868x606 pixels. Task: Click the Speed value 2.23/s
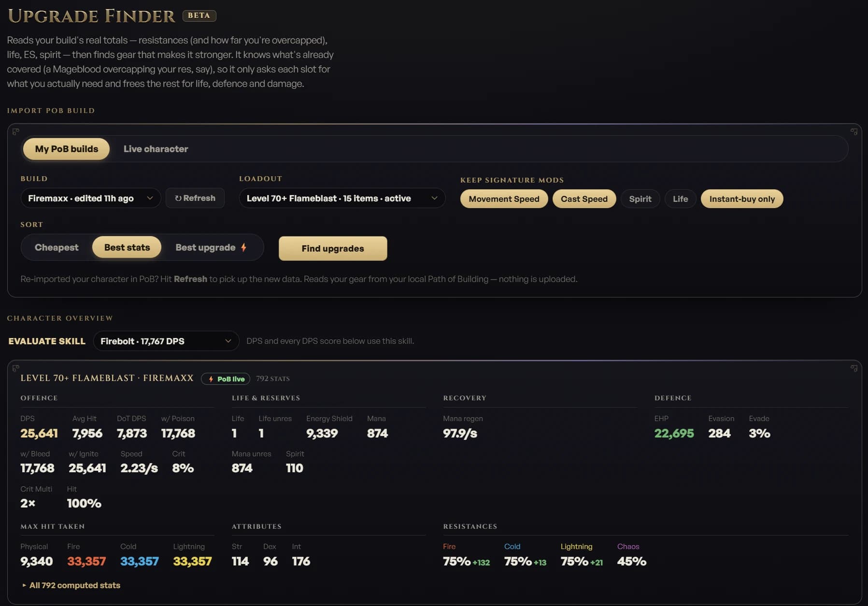[x=139, y=468]
